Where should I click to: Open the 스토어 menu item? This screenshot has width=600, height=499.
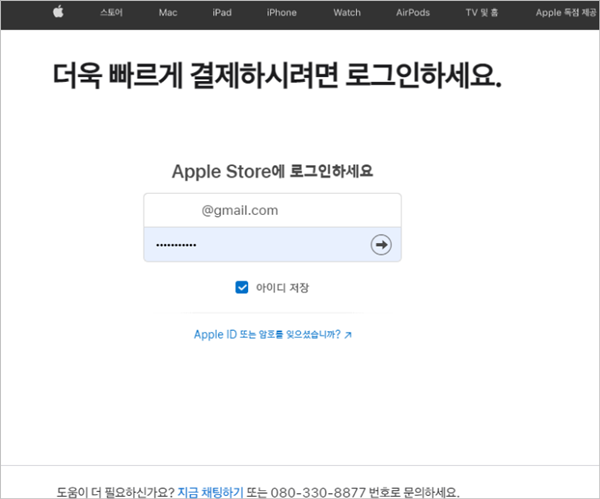click(x=111, y=13)
